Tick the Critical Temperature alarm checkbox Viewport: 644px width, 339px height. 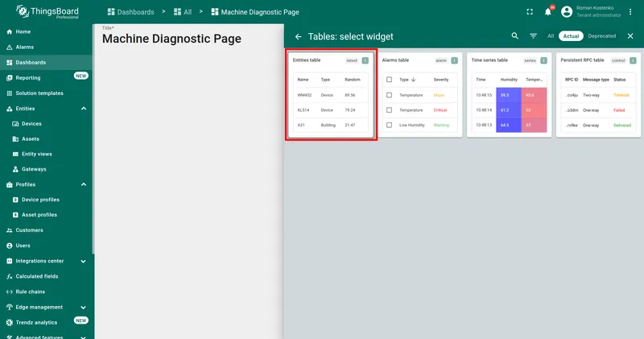click(390, 110)
